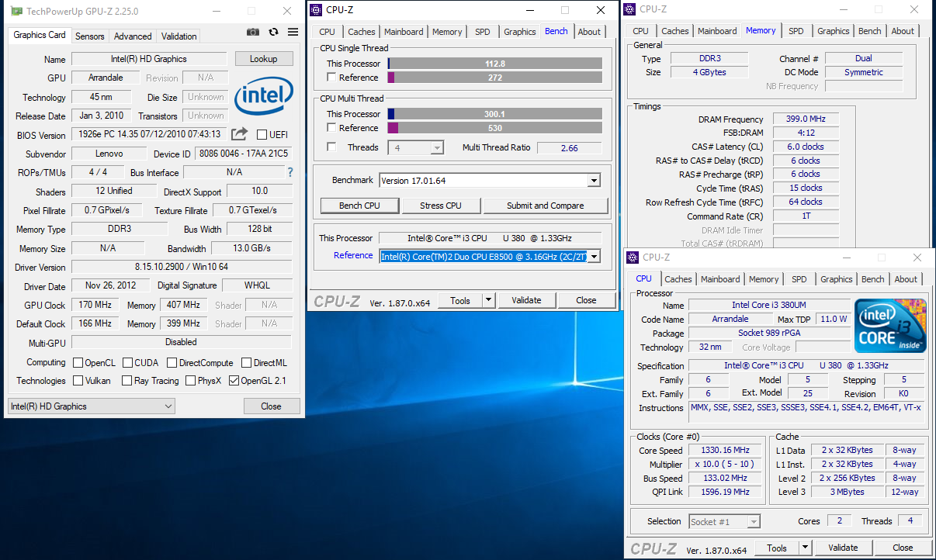936x560 pixels.
Task: Click the Intel Core i3 logo in CPU-Z
Action: coord(891,326)
